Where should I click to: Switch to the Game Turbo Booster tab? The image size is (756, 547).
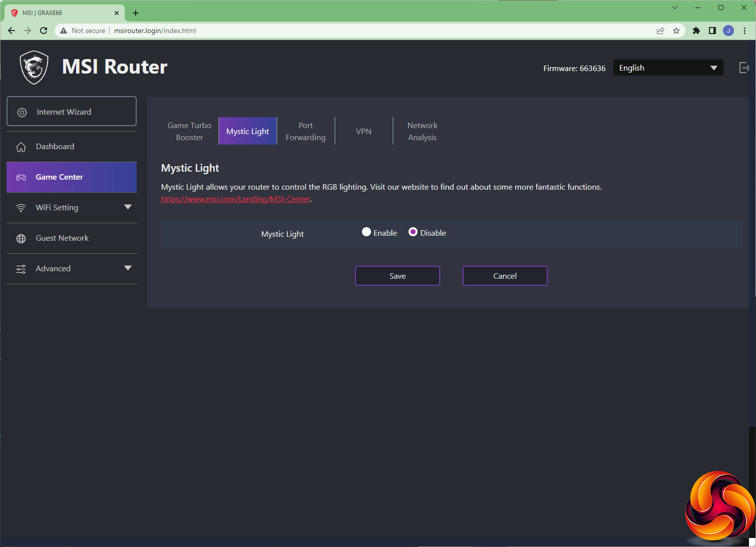[x=190, y=131]
